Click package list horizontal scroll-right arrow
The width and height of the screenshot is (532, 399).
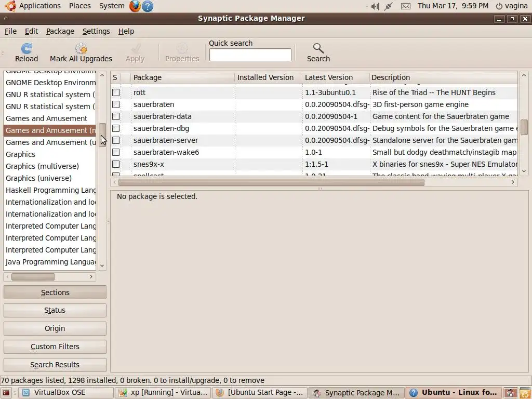coord(513,182)
